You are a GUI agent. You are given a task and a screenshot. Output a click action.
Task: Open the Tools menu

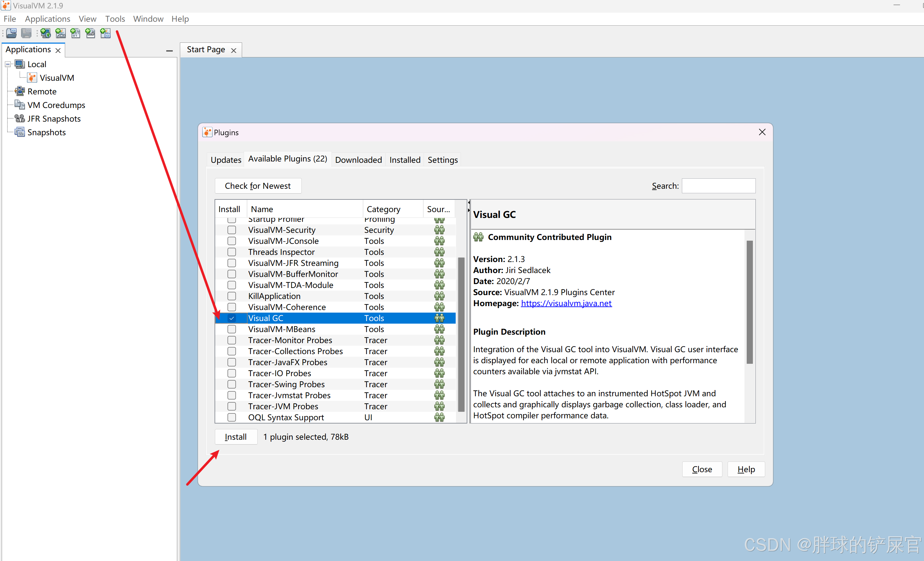115,19
